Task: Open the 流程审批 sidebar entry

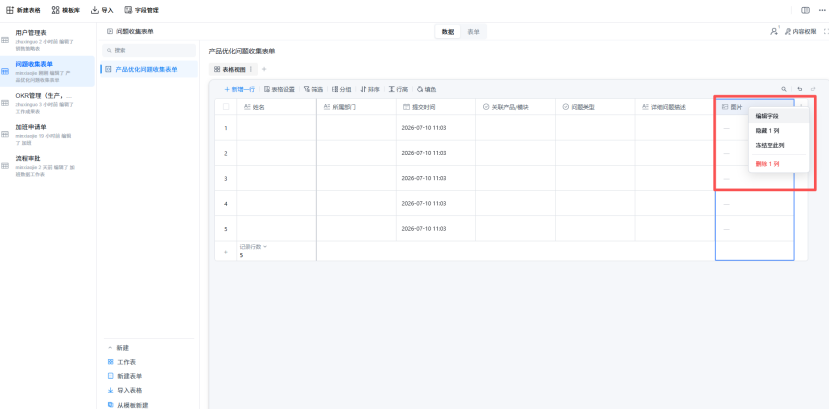Action: 48,166
